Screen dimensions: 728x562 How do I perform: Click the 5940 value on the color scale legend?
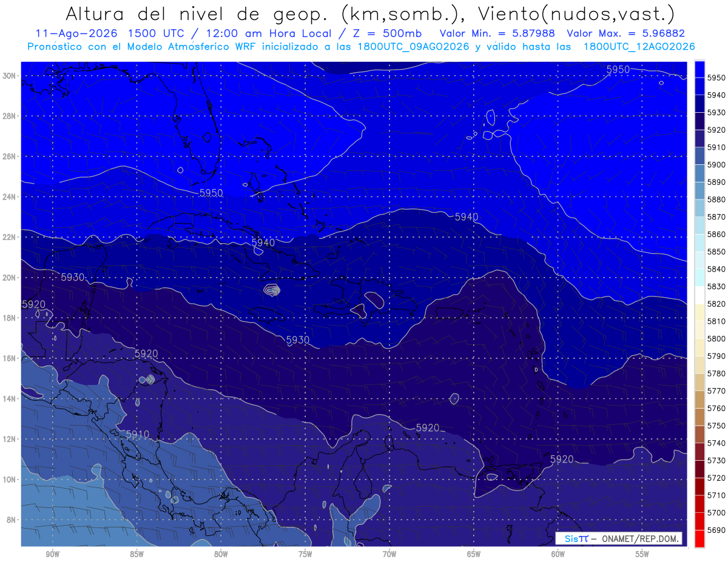[x=716, y=95]
